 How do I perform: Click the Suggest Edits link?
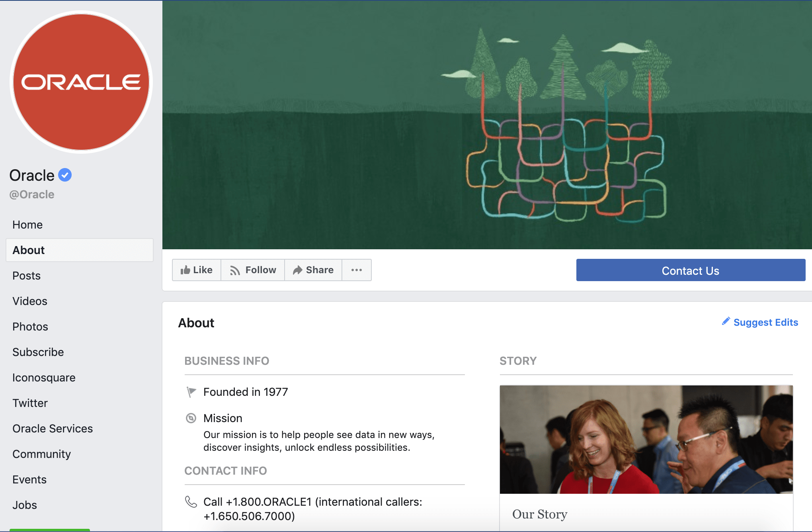(765, 322)
